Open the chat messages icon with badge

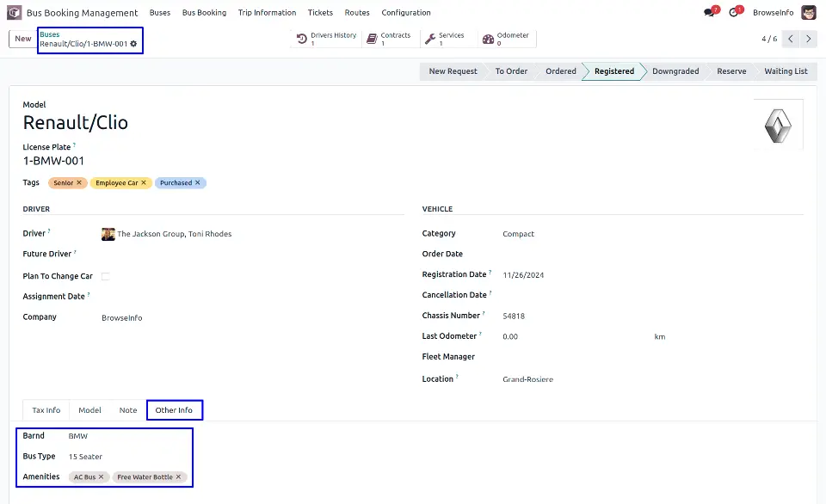710,12
